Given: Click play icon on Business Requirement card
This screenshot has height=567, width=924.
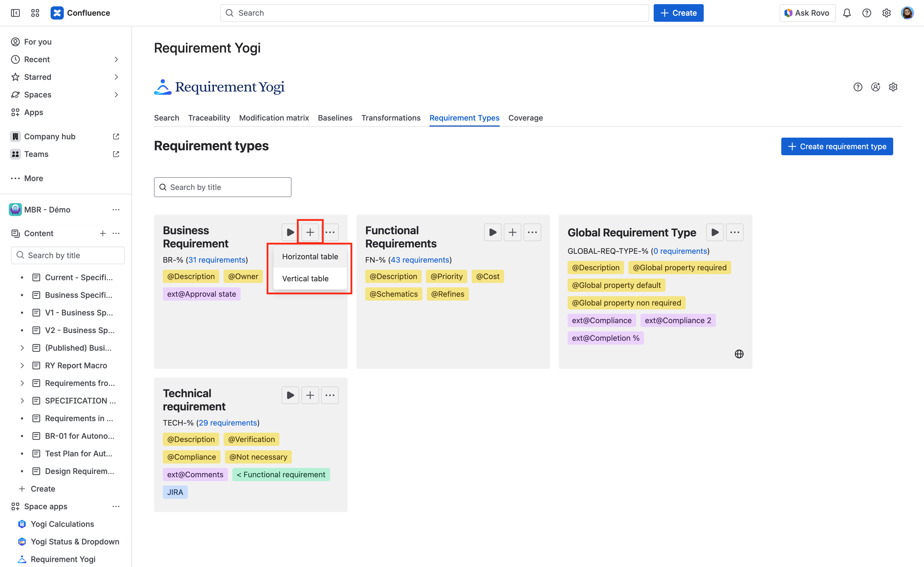Looking at the screenshot, I should pos(290,232).
